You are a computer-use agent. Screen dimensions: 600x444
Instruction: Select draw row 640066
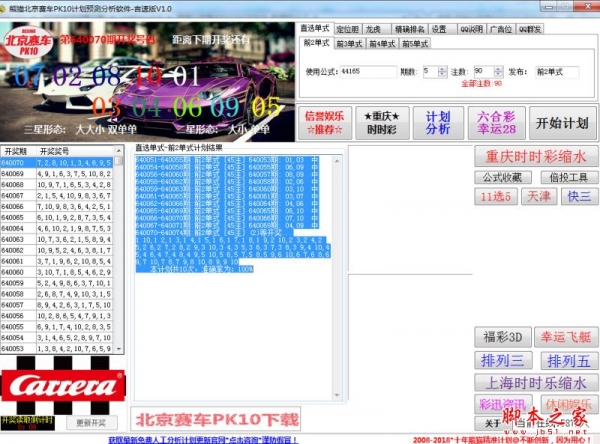57,206
